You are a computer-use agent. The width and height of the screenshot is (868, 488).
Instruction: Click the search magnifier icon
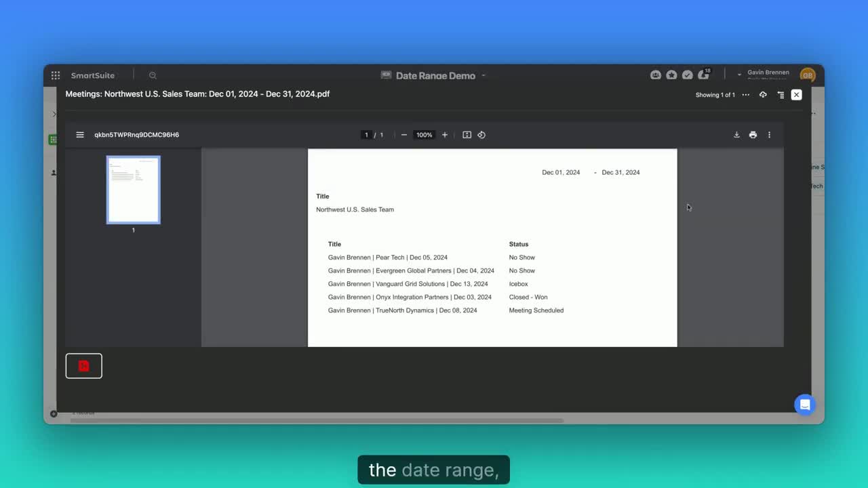click(x=153, y=75)
